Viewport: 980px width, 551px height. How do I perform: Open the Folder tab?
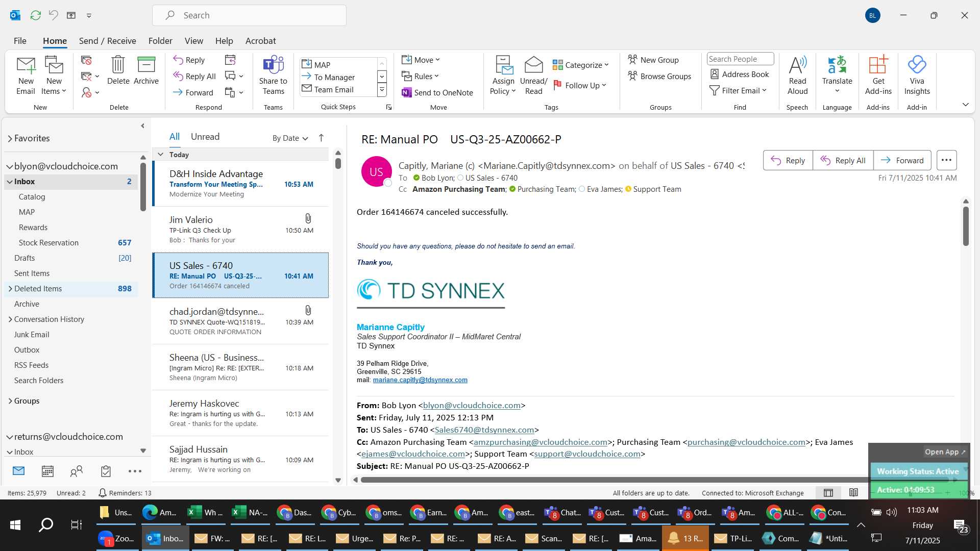click(160, 41)
